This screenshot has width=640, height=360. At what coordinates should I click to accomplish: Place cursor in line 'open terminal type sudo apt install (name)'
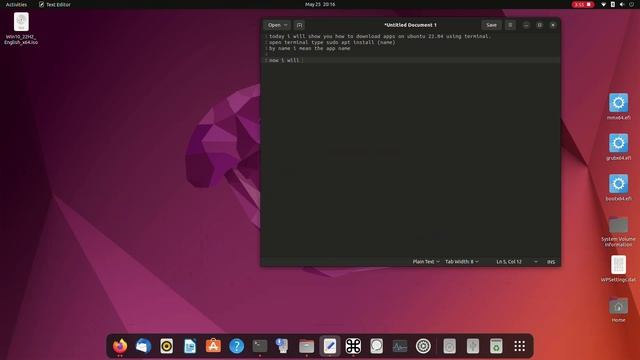point(332,42)
